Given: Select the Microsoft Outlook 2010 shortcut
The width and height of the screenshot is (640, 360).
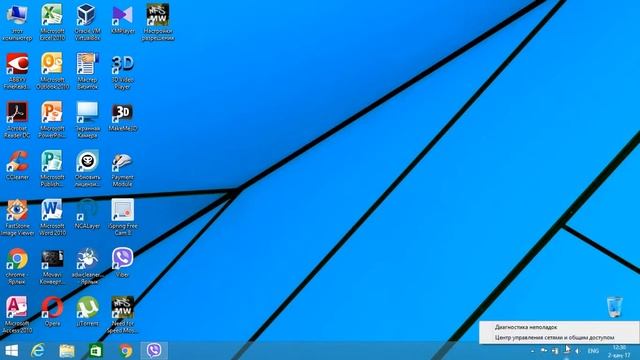Looking at the screenshot, I should coord(52,71).
